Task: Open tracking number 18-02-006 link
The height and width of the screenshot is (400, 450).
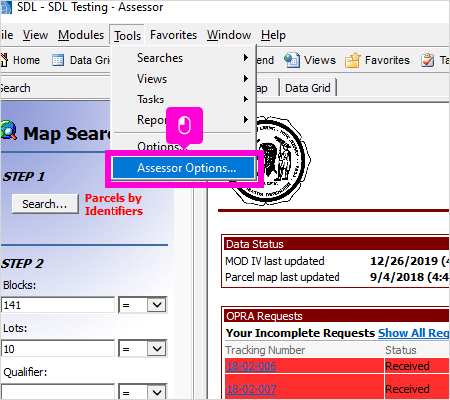Action: pos(251,366)
